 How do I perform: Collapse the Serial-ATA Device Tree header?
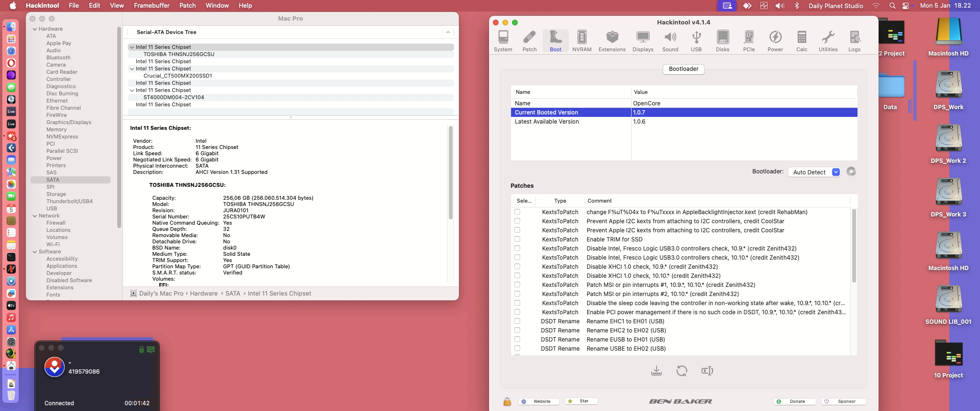pyautogui.click(x=448, y=32)
